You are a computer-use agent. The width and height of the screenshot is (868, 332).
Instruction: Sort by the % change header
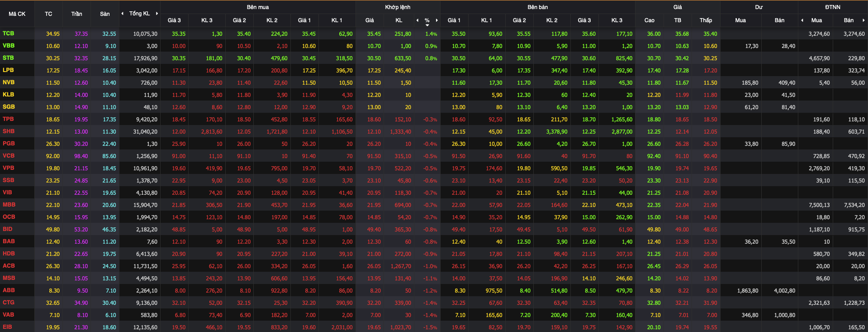pyautogui.click(x=427, y=20)
